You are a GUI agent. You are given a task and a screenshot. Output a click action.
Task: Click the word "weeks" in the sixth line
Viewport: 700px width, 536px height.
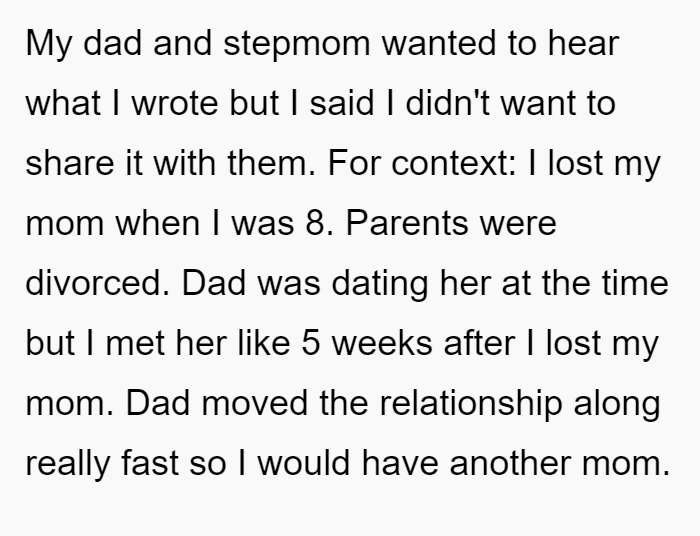coord(382,342)
